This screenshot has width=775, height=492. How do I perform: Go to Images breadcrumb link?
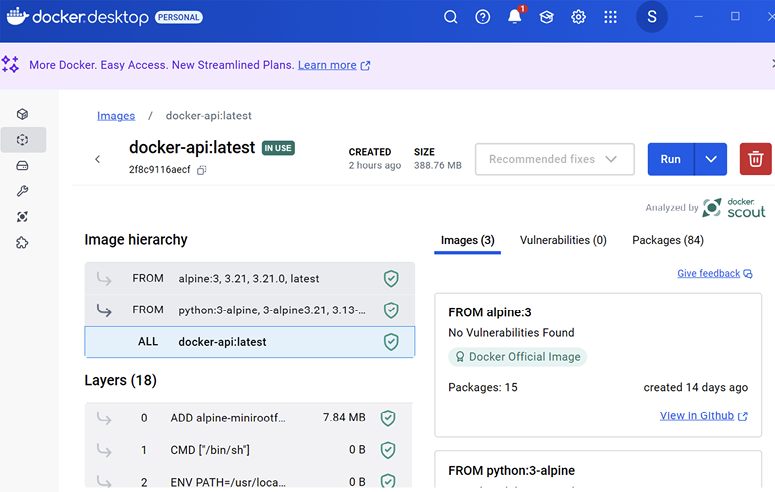116,116
